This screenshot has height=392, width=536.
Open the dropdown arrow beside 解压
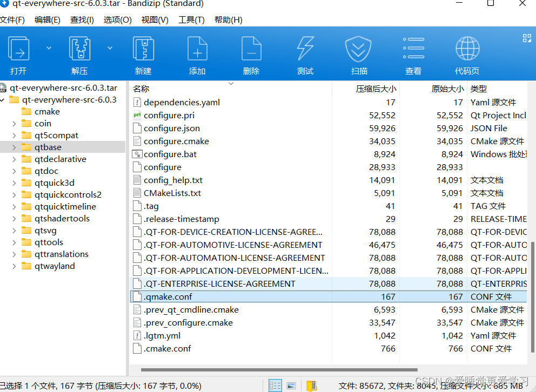coord(110,48)
